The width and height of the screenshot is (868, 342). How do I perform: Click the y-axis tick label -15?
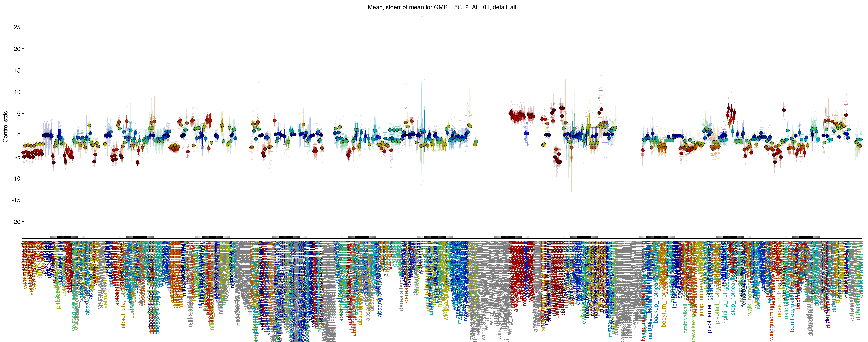[x=16, y=200]
